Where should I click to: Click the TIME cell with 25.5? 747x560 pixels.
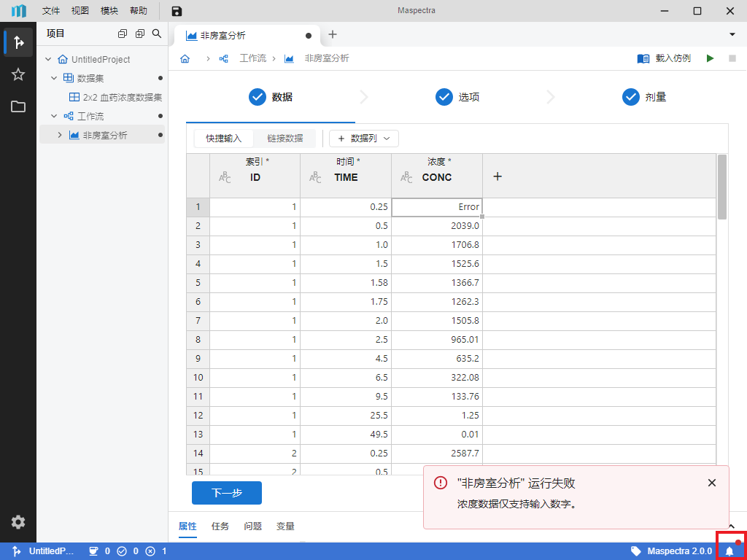[x=346, y=415]
